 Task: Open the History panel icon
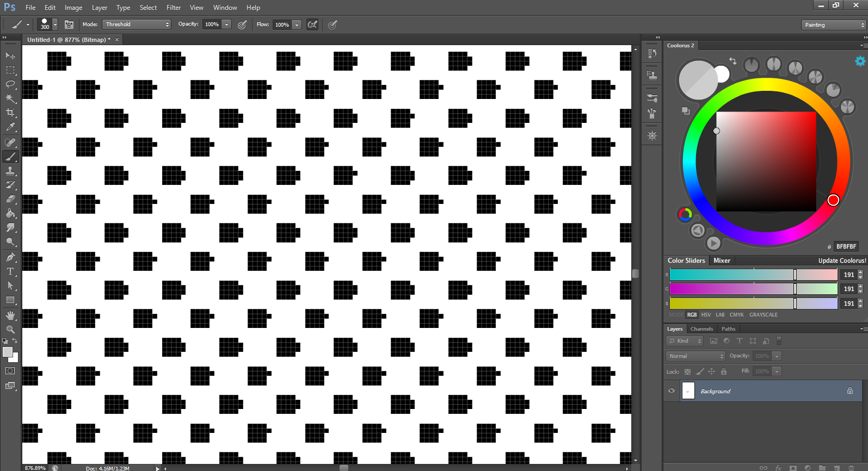[x=652, y=53]
